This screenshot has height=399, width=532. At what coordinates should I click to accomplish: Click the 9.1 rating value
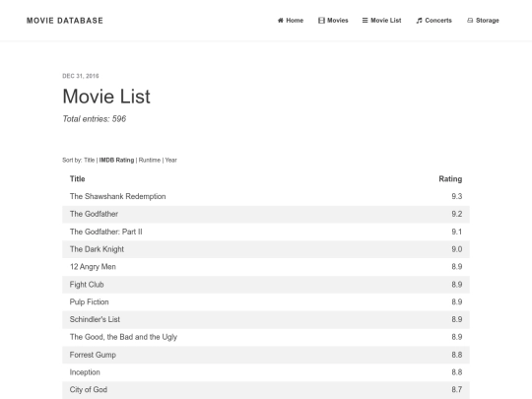[457, 232]
